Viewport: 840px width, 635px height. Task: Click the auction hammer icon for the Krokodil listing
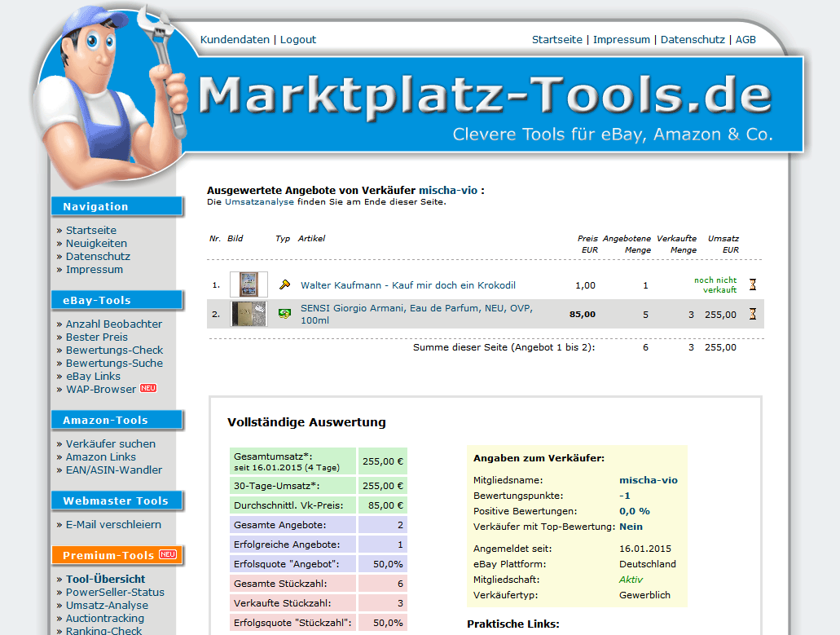pyautogui.click(x=284, y=285)
